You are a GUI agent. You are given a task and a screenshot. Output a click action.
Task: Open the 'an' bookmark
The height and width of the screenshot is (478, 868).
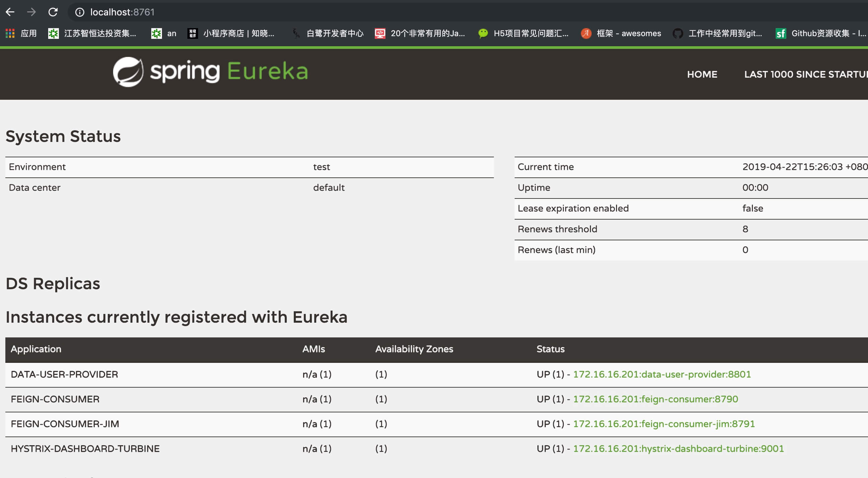pyautogui.click(x=164, y=33)
